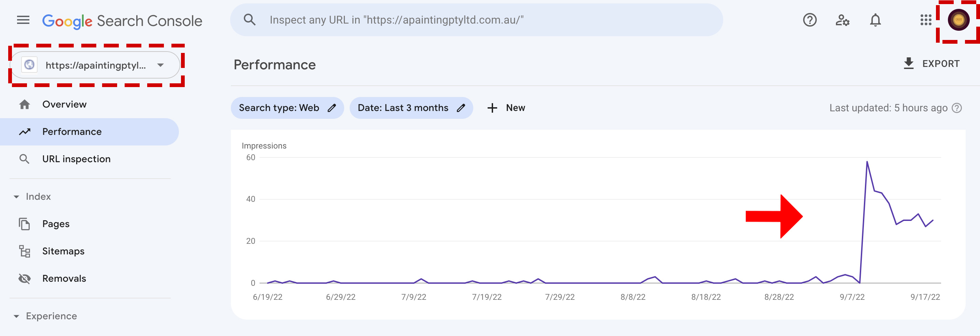The width and height of the screenshot is (980, 336).
Task: Collapse the Index section
Action: (16, 197)
